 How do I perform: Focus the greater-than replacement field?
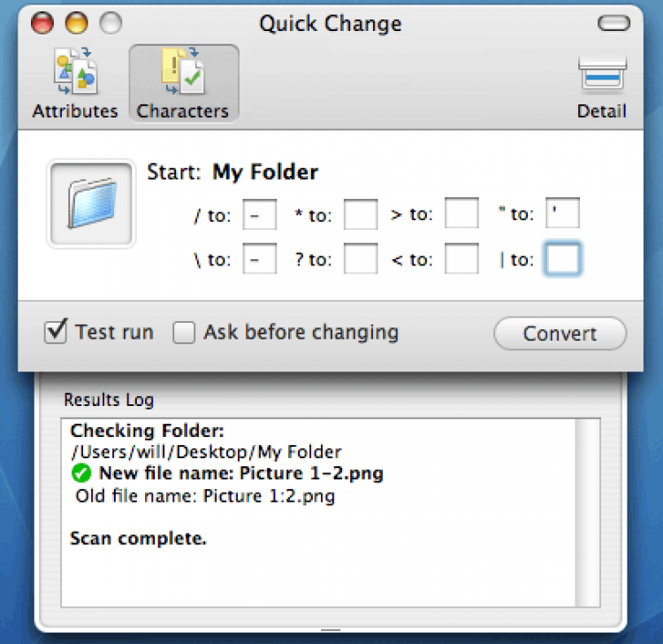pos(461,215)
